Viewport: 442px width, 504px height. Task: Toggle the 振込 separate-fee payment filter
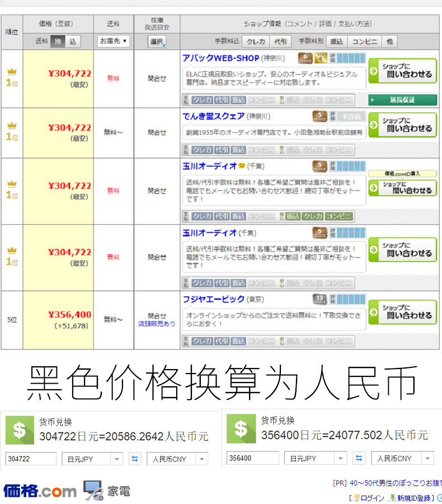(336, 41)
